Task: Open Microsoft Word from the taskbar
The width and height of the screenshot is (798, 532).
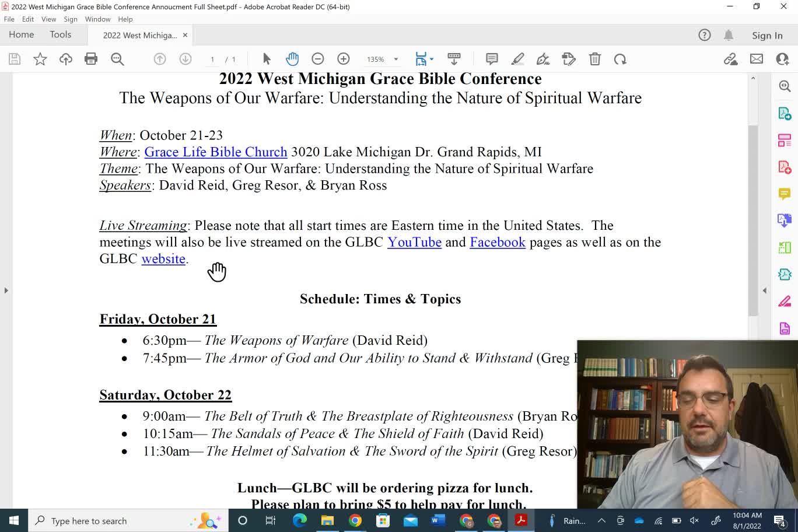Action: point(438,520)
